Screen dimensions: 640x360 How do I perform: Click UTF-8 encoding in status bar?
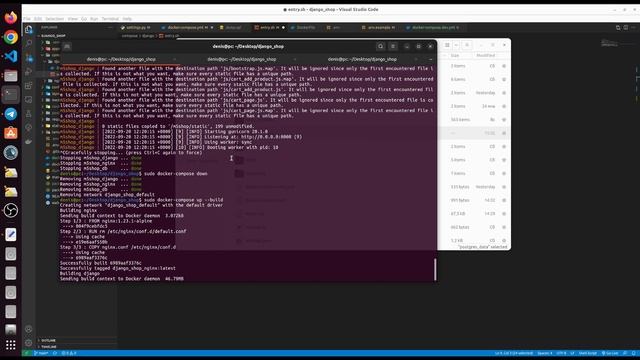coord(561,353)
